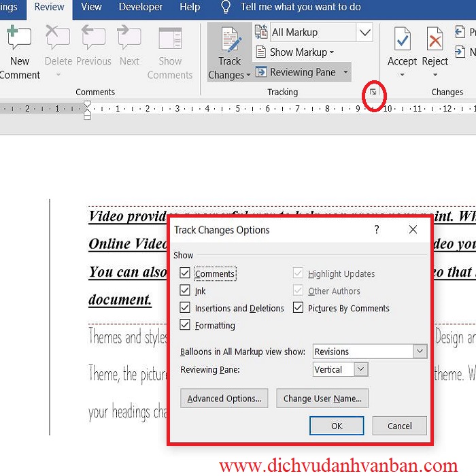This screenshot has height=476, width=476.
Task: Toggle Insertions and Deletions checkbox
Action: 185,307
